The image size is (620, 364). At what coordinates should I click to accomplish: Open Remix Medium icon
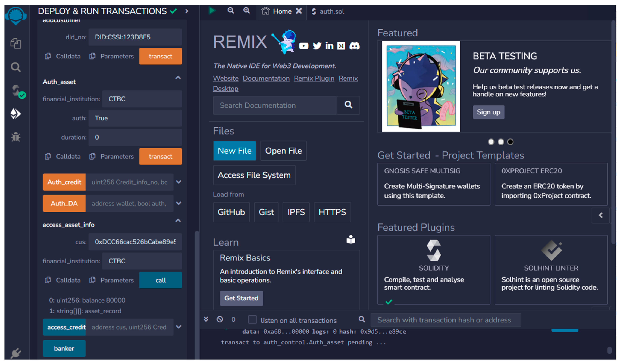[x=341, y=46]
